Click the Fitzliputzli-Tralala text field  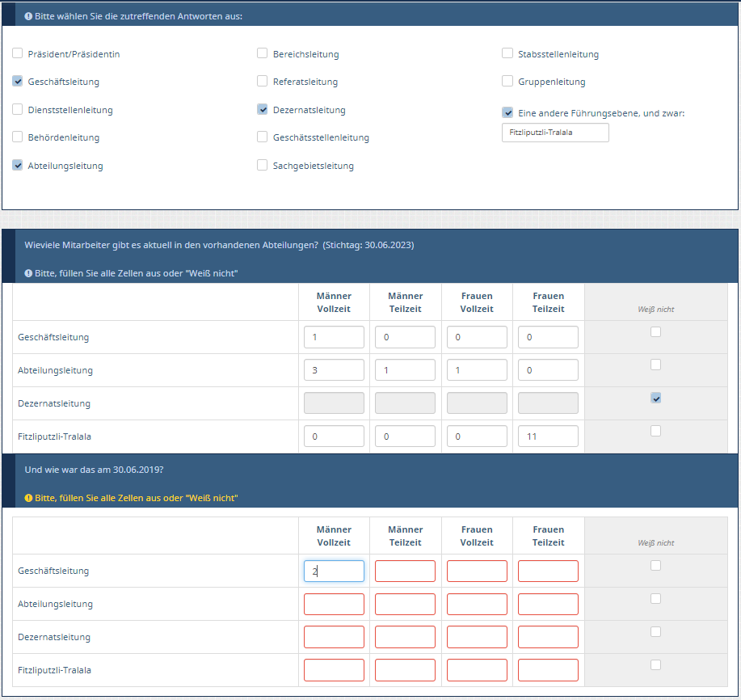[555, 133]
